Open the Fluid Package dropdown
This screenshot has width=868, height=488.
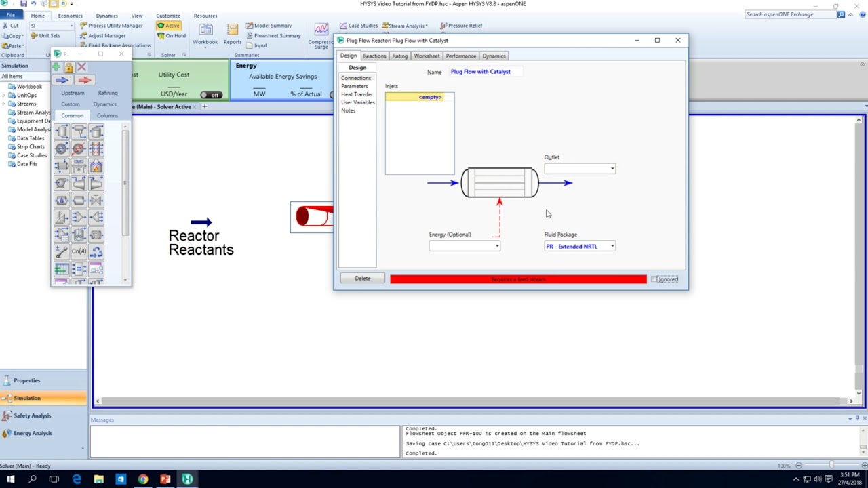pos(612,246)
